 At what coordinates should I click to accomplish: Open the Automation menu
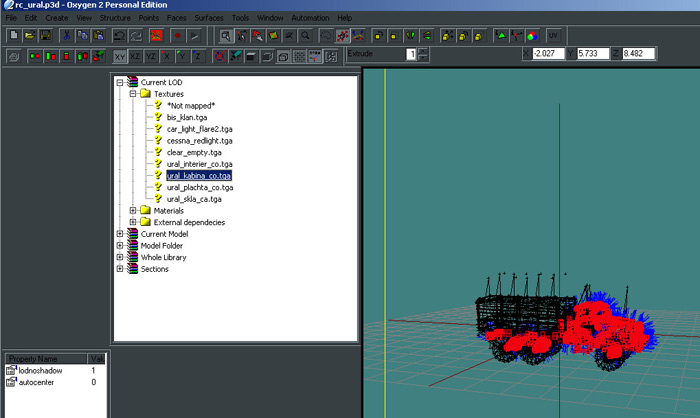(308, 18)
